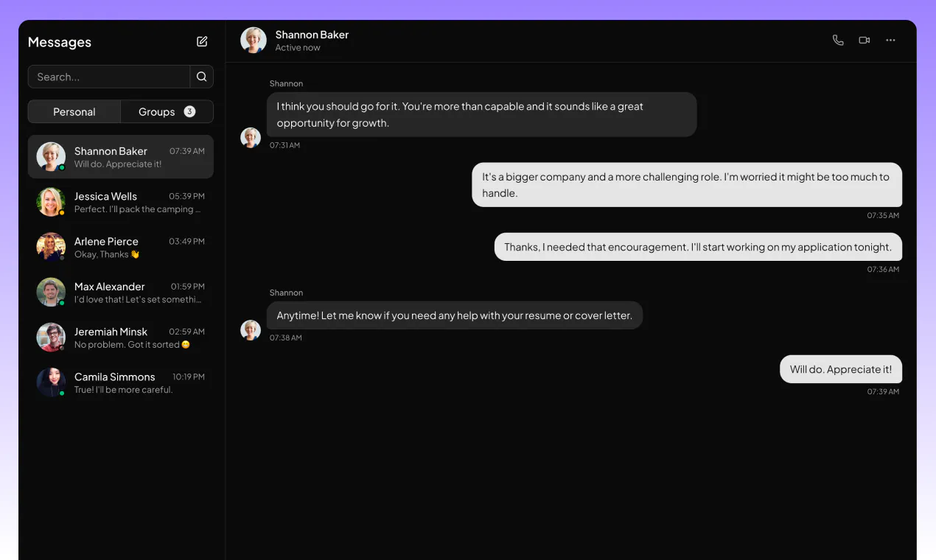Viewport: 936px width, 560px height.
Task: Click the Groups unread badge showing 3
Action: [x=189, y=111]
